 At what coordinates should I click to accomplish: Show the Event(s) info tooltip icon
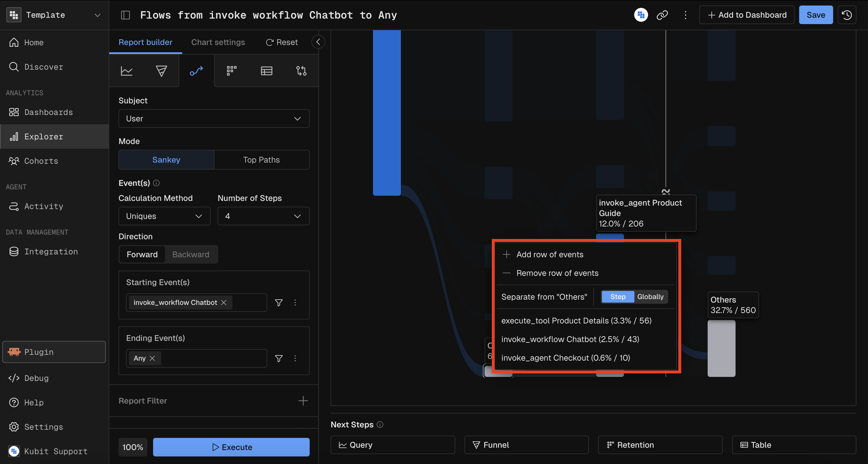coord(156,183)
